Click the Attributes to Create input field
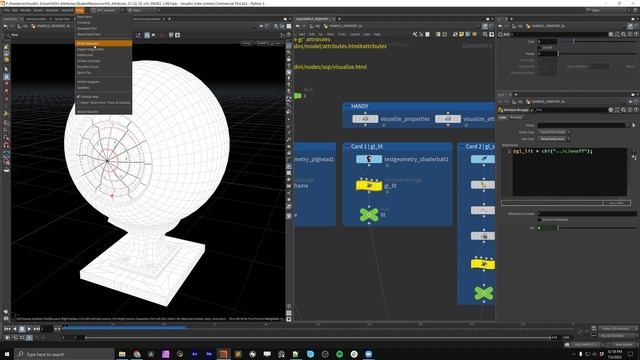Image resolution: width=640 pixels, height=360 pixels. (x=587, y=213)
